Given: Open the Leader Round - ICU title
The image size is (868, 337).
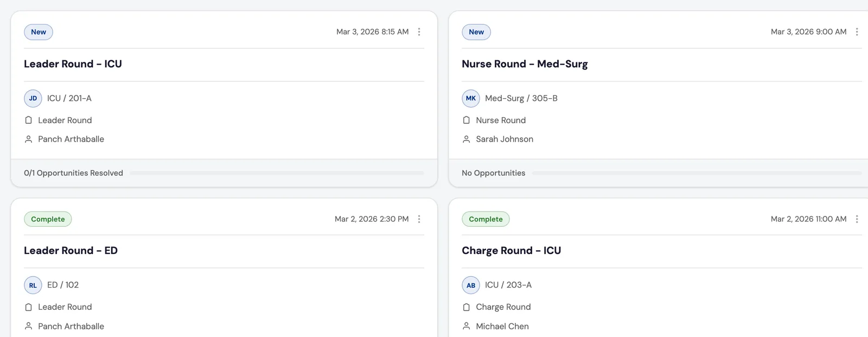Looking at the screenshot, I should point(73,64).
